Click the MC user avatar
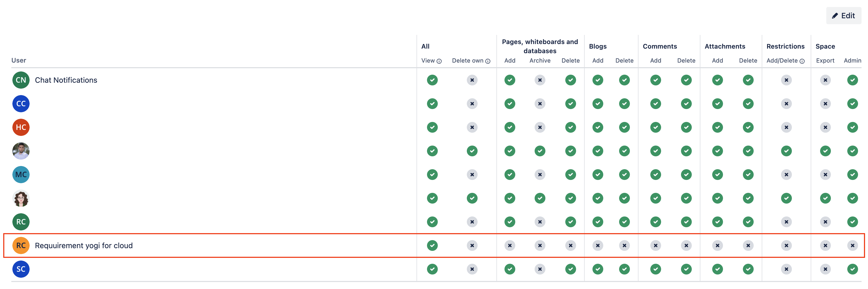The width and height of the screenshot is (868, 289). (x=21, y=174)
